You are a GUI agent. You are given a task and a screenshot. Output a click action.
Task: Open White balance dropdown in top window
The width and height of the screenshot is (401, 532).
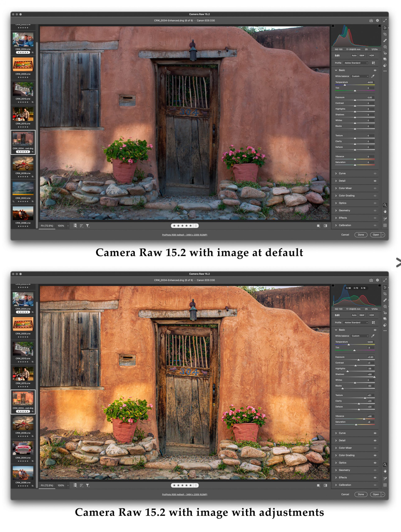coord(360,76)
